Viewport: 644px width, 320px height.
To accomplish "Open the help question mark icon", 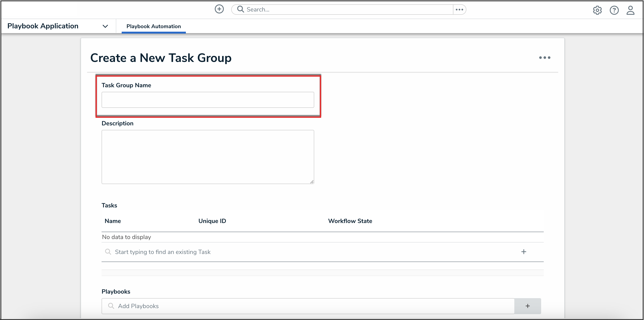I will click(614, 10).
